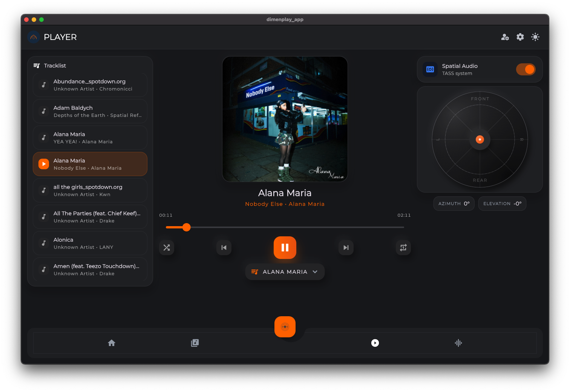Open the user settings icon in header

[x=505, y=37]
